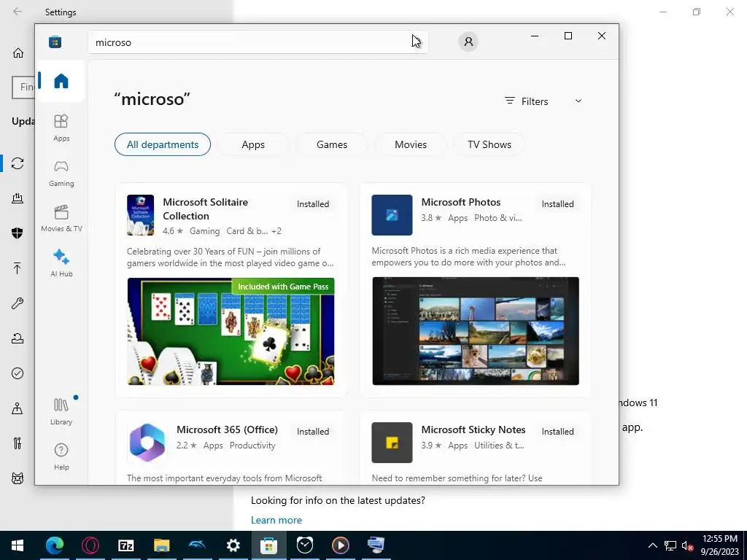Viewport: 747px width, 560px height.
Task: Expand the Filters dropdown
Action: 543,101
